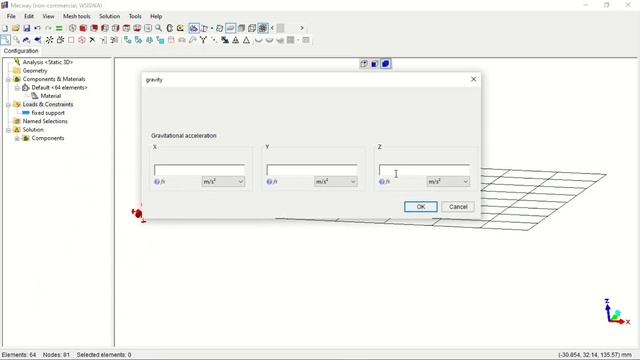Select the Geometry tree item
The image size is (640, 360).
35,71
